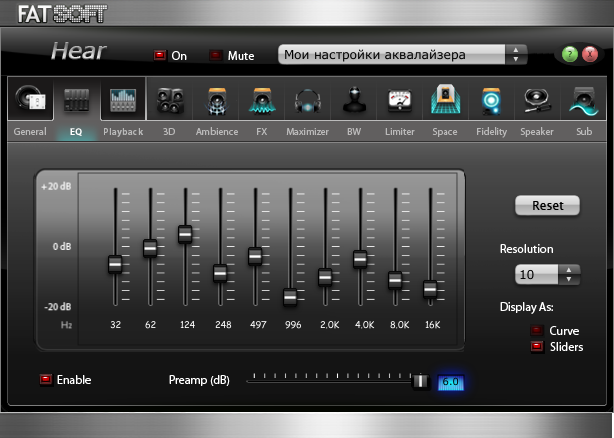Open the Space room icon
Screen dimensions: 614x438
(x=445, y=99)
